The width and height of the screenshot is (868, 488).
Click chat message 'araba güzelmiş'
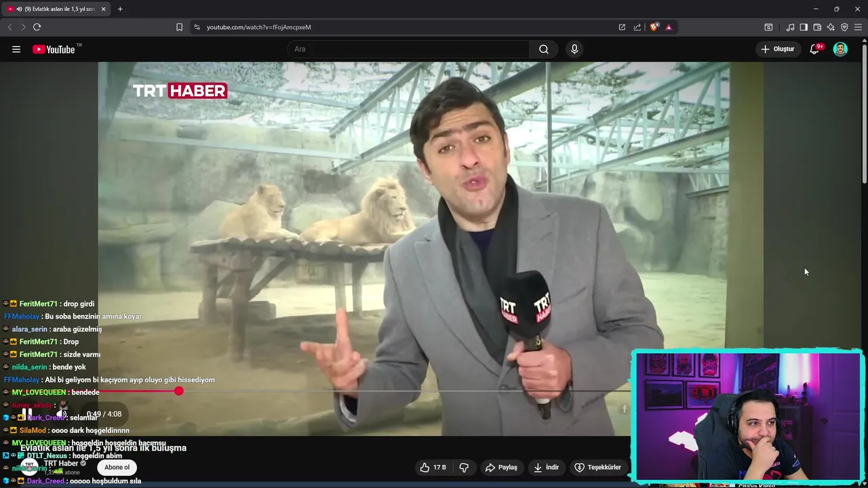77,329
